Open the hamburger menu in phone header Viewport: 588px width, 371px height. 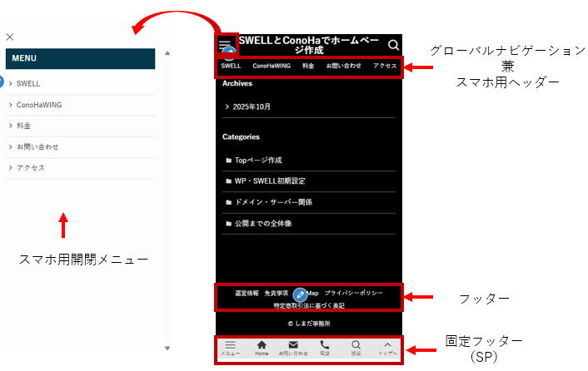[x=225, y=45]
